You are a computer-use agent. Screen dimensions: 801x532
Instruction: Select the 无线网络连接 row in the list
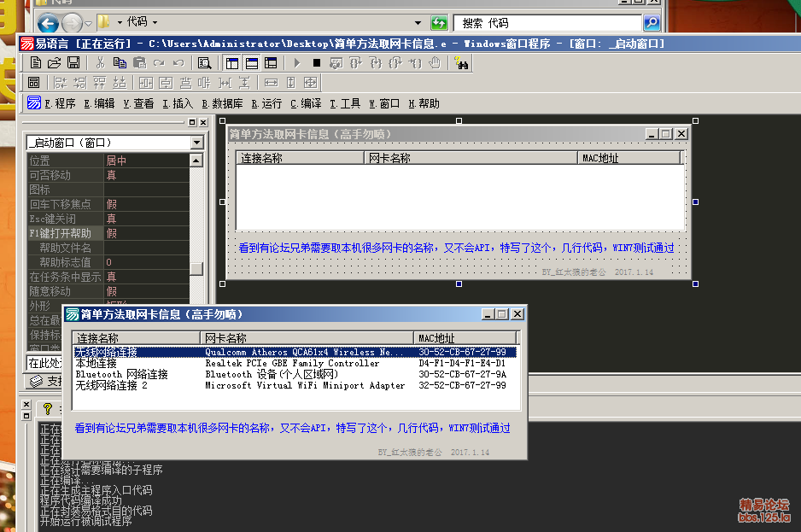coord(295,352)
